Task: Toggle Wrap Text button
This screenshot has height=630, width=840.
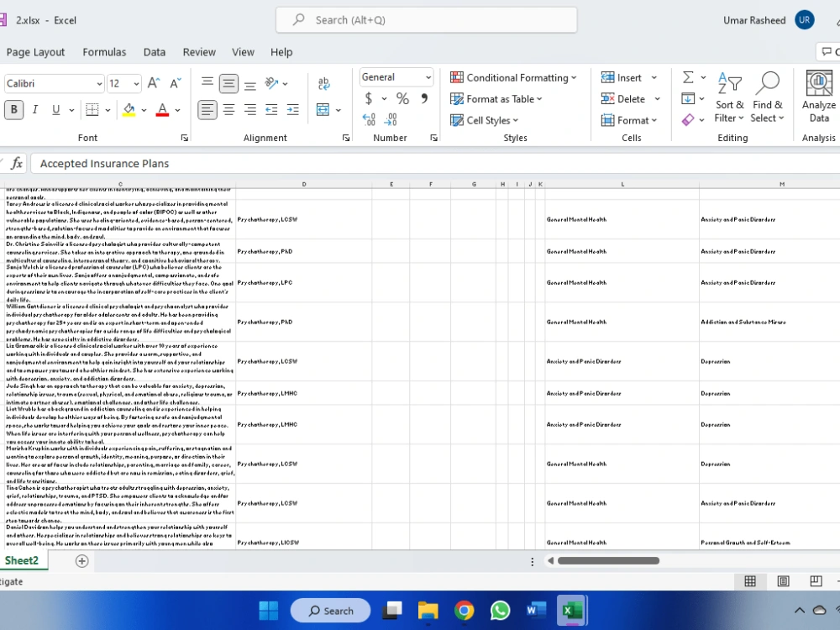Action: (x=323, y=83)
